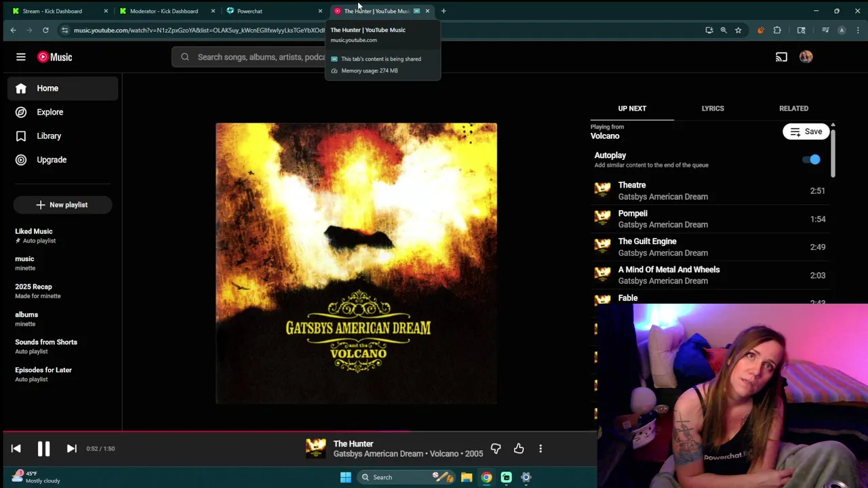The image size is (868, 488).
Task: Open the hamburger guide menu
Action: point(21,57)
